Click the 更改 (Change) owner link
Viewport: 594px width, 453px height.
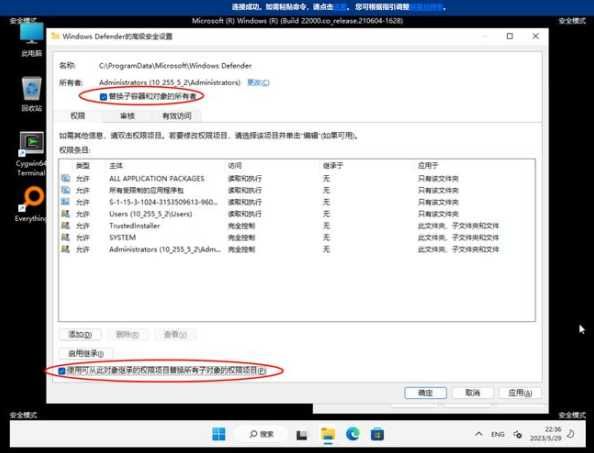point(258,83)
